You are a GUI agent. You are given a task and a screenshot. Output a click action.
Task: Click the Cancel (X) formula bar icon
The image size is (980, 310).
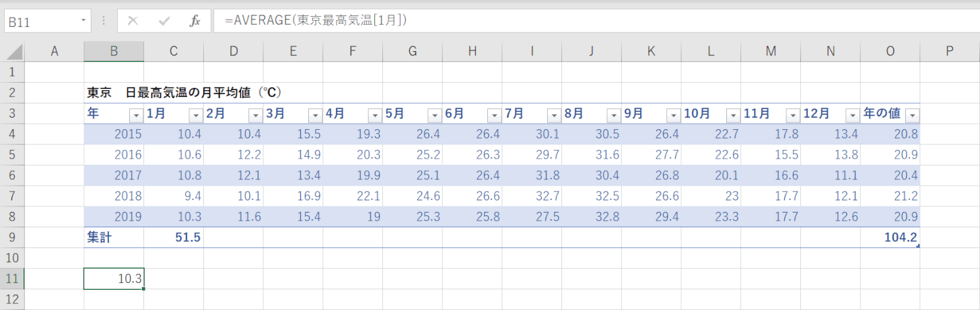pyautogui.click(x=133, y=21)
